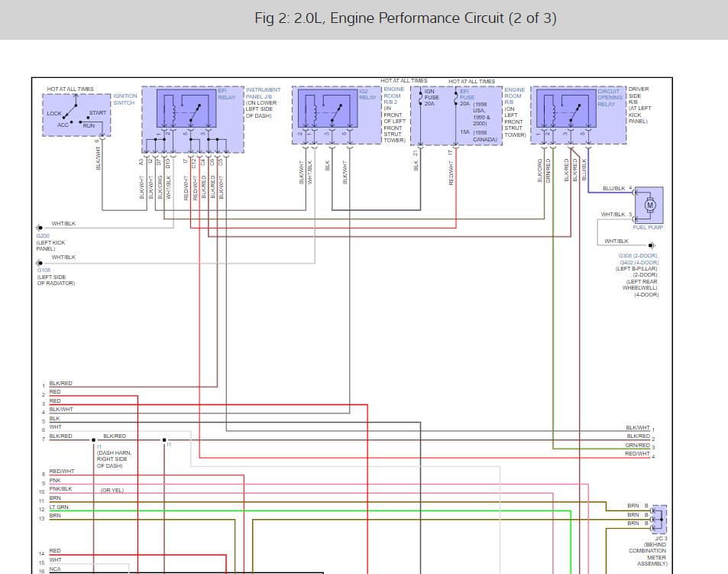Select the J/C 3 junction connector symbol
Viewport: 728px width, 574px height.
(x=658, y=519)
